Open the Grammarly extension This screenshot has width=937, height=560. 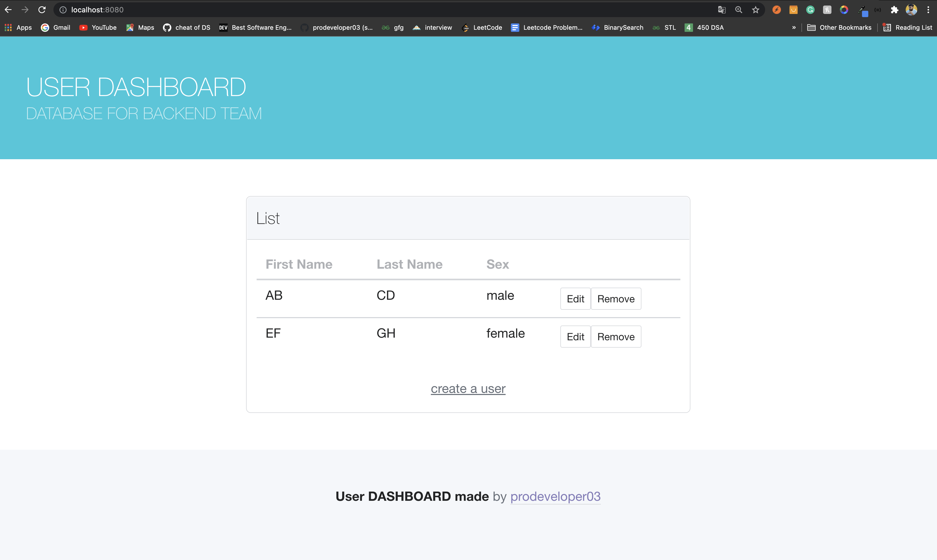pyautogui.click(x=811, y=10)
